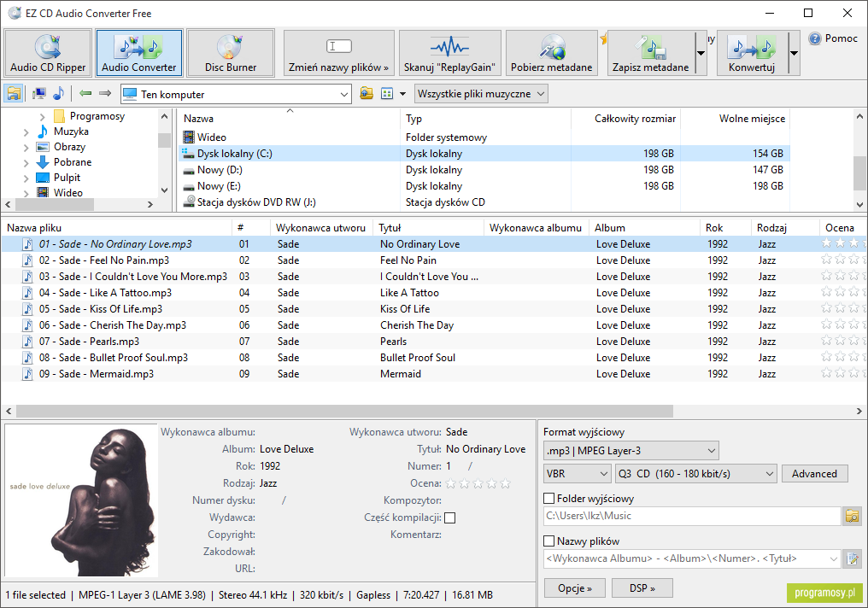Select Nowy (D:) drive

point(484,170)
